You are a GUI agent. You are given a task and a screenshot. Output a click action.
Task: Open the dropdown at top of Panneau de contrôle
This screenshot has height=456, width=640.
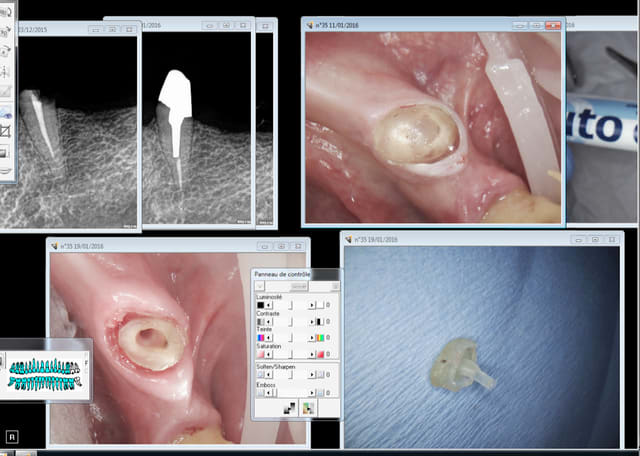[260, 286]
